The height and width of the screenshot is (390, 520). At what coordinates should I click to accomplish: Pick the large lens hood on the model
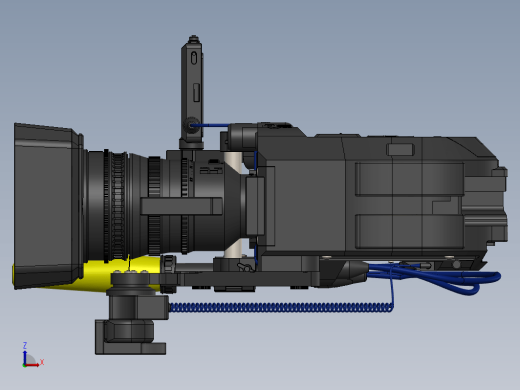pos(48,206)
